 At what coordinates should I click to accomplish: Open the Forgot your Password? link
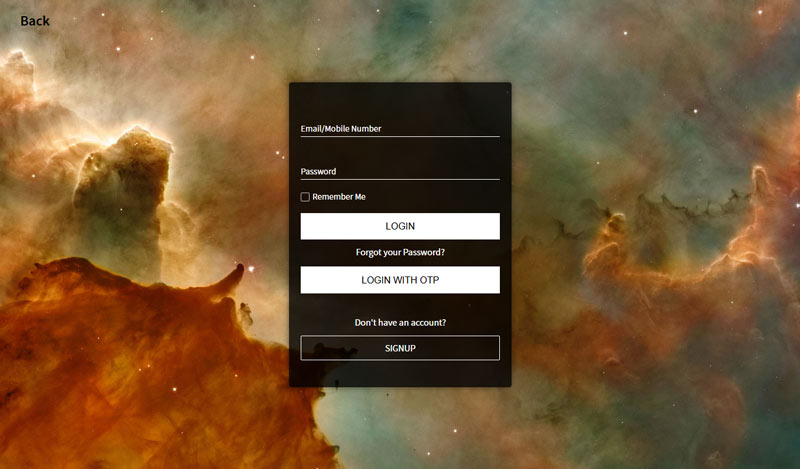400,252
